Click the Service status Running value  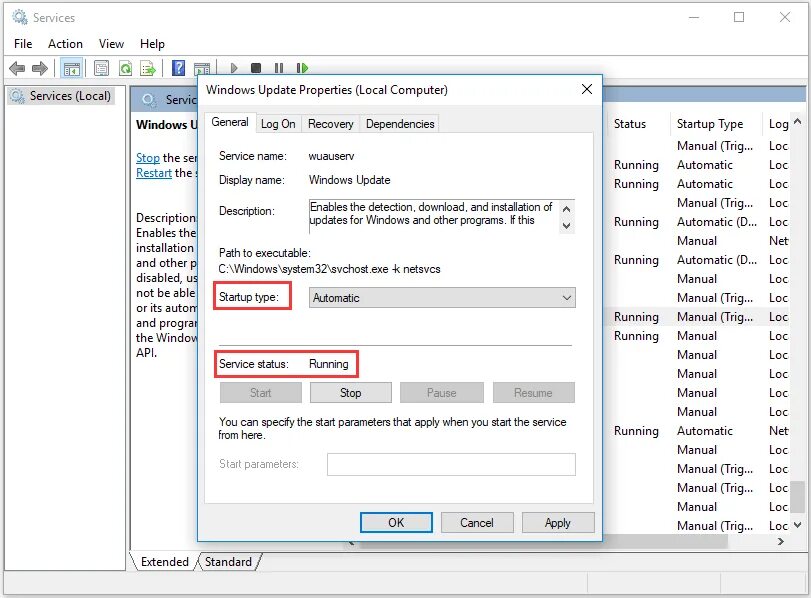[x=328, y=364]
